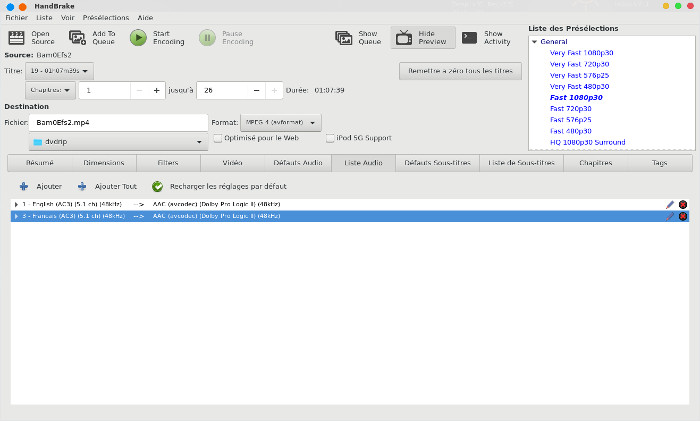Click the Hide Preview television icon
700x421 pixels.
point(404,38)
